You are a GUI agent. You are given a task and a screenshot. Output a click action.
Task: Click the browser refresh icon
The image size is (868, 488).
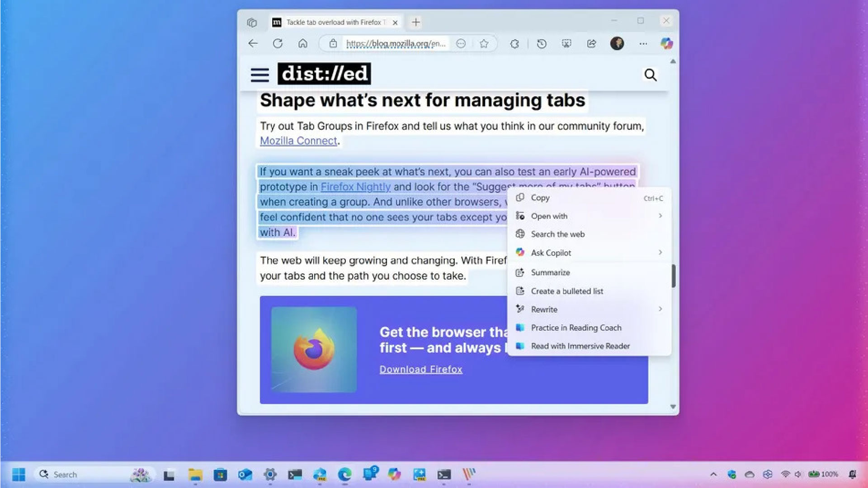pyautogui.click(x=278, y=43)
